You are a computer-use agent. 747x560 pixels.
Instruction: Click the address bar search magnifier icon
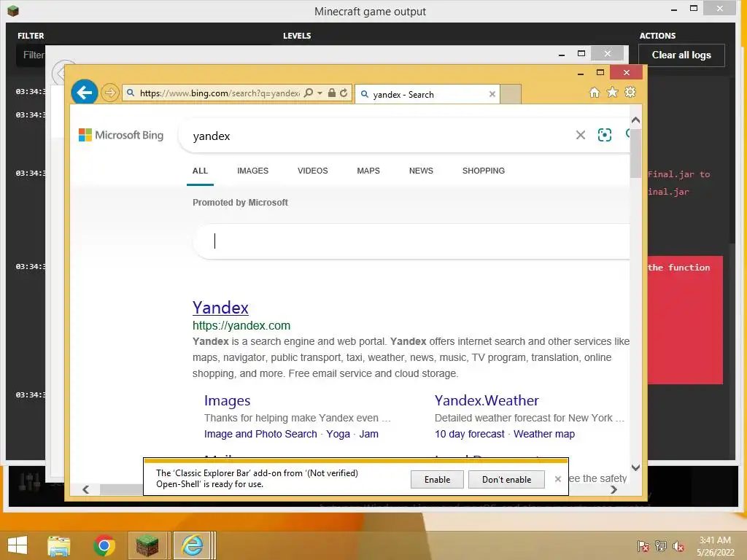309,93
